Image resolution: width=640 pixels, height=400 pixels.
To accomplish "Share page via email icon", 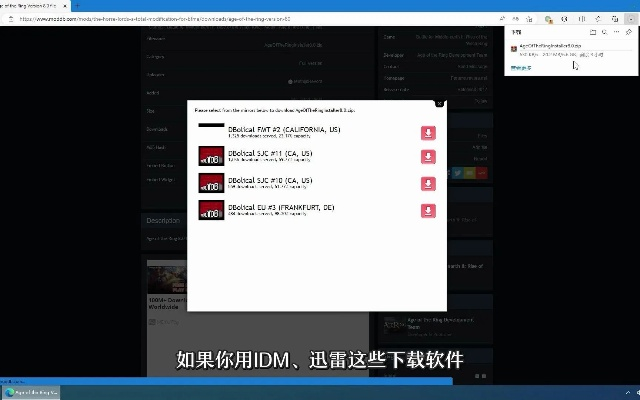I will pos(469,173).
